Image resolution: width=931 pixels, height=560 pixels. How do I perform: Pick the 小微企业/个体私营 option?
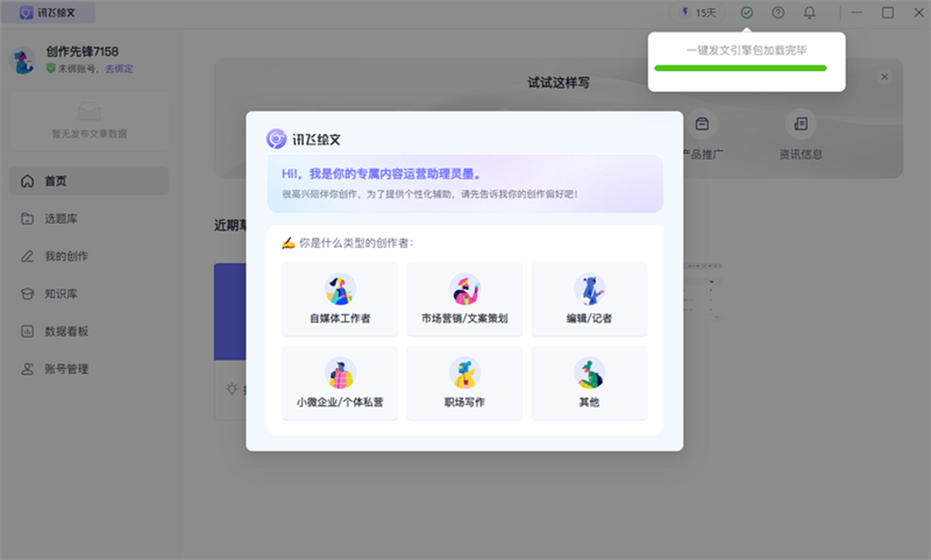[340, 383]
